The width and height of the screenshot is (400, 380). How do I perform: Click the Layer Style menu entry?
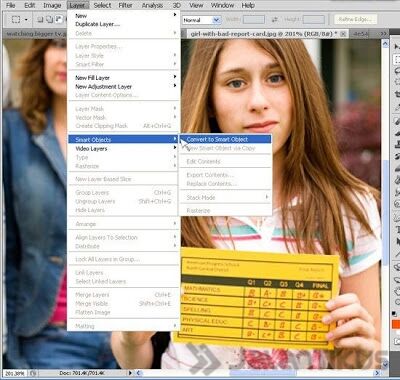124,55
